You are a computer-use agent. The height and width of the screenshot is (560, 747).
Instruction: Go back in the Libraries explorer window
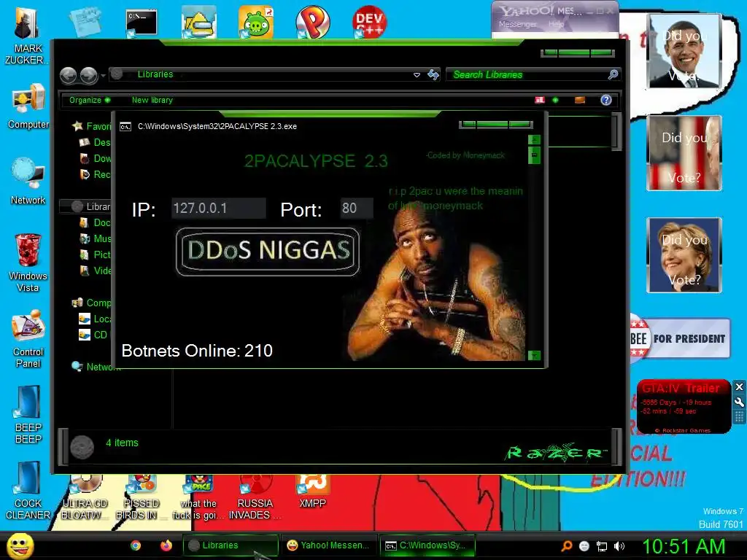click(x=69, y=75)
